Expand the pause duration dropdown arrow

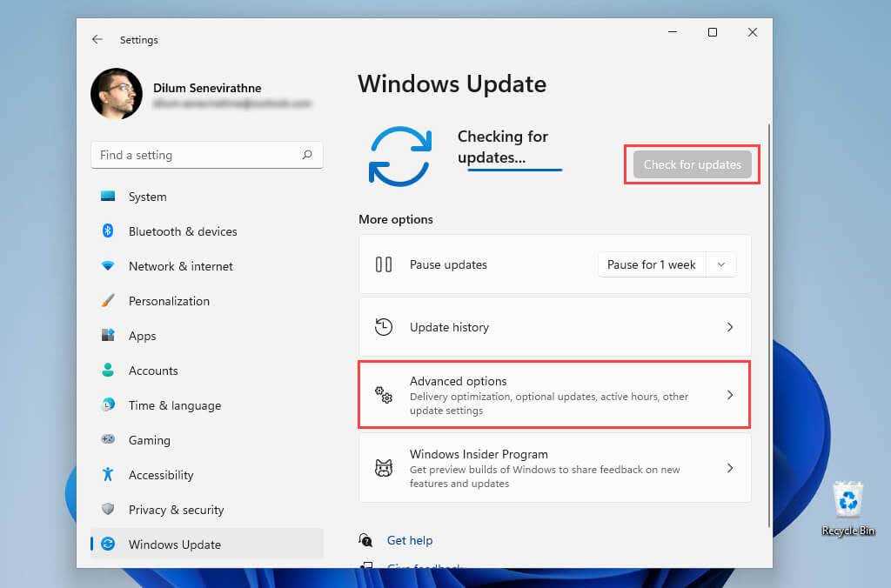pyautogui.click(x=721, y=264)
